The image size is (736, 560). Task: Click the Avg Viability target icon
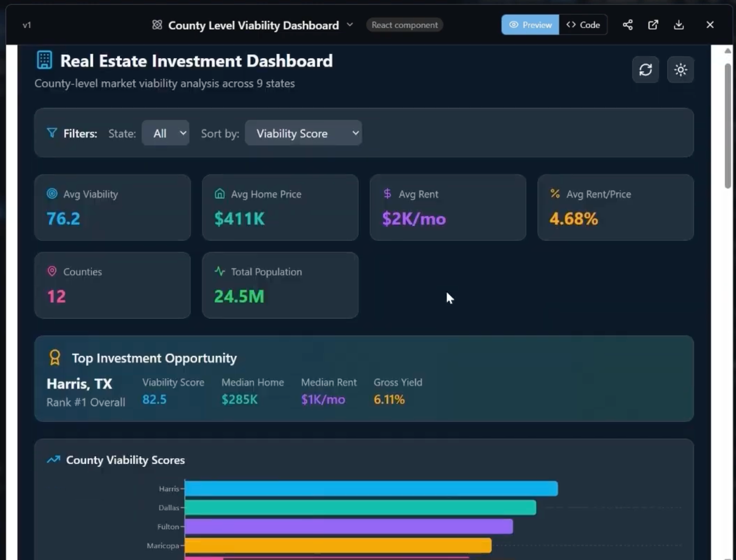[52, 194]
